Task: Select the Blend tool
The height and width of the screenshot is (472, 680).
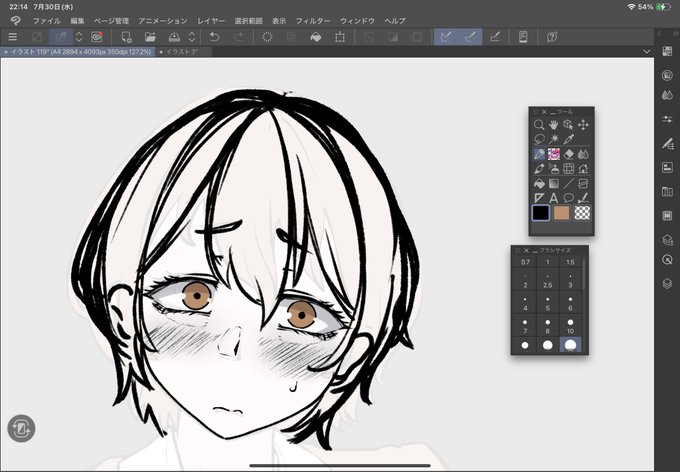Action: pyautogui.click(x=583, y=154)
